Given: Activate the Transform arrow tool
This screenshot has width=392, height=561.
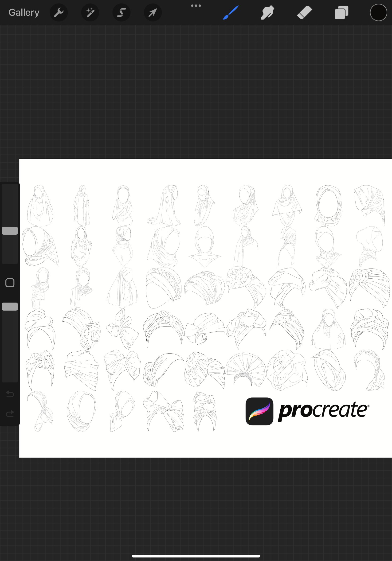Looking at the screenshot, I should (153, 12).
